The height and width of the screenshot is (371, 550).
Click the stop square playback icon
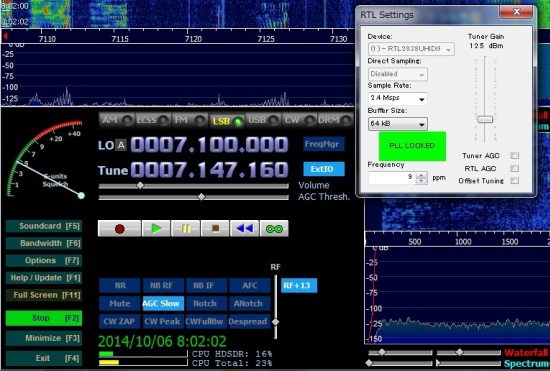pos(215,229)
